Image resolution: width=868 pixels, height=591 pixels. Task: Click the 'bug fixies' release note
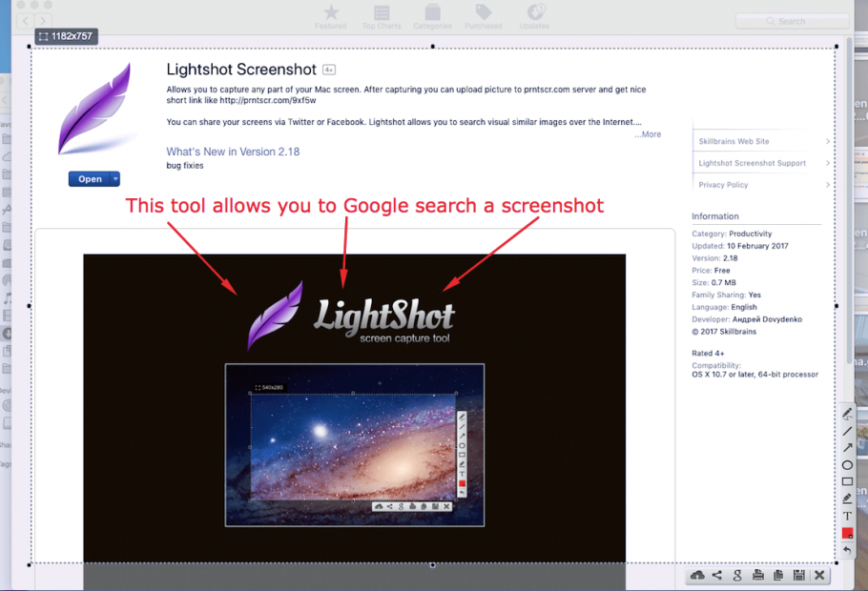pyautogui.click(x=185, y=166)
